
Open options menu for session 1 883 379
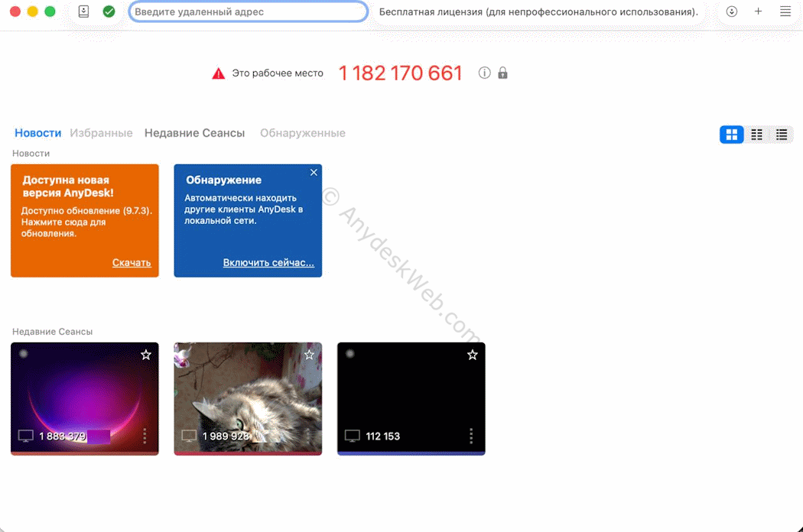click(145, 436)
